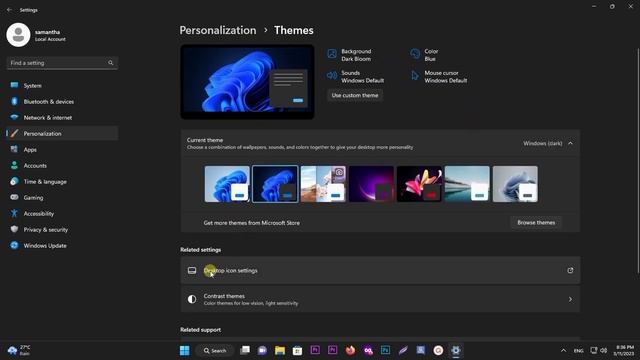Screen dimensions: 640x360
Task: Open Photoshop from the taskbar
Action: tap(385, 350)
